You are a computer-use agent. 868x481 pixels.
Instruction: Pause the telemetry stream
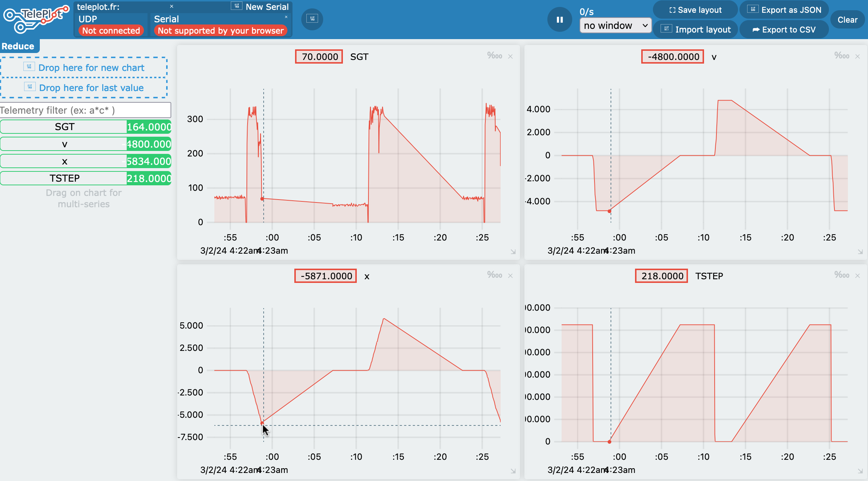[x=559, y=20]
